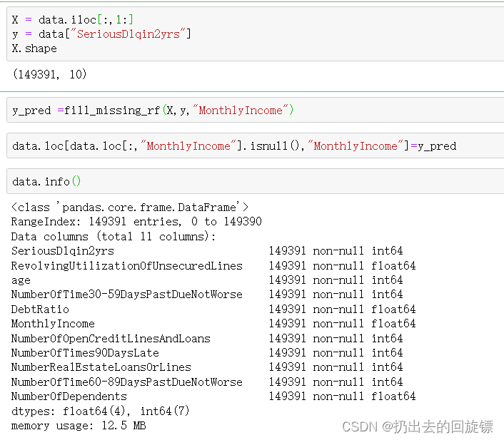Click the MonthlyIncome row in info output
The width and height of the screenshot is (504, 440).
(x=213, y=324)
